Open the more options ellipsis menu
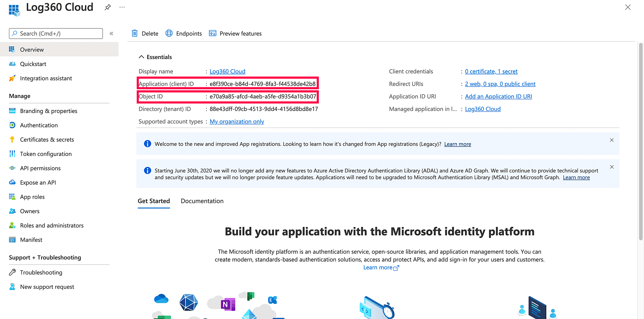 [122, 7]
